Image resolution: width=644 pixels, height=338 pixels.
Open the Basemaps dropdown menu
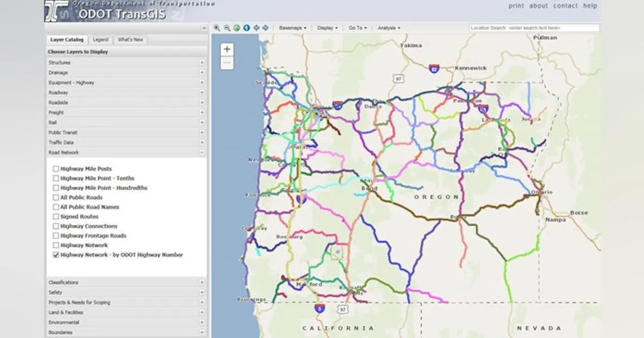tap(293, 28)
